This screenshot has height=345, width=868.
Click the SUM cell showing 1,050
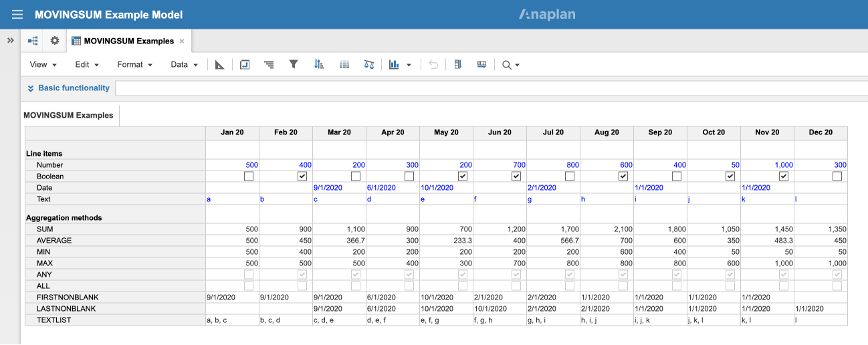714,229
